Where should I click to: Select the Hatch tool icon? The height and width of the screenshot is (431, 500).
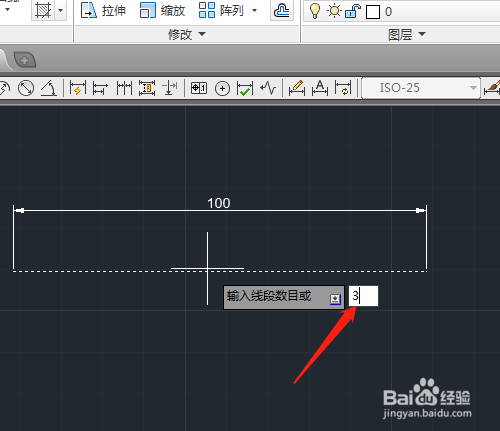point(43,10)
